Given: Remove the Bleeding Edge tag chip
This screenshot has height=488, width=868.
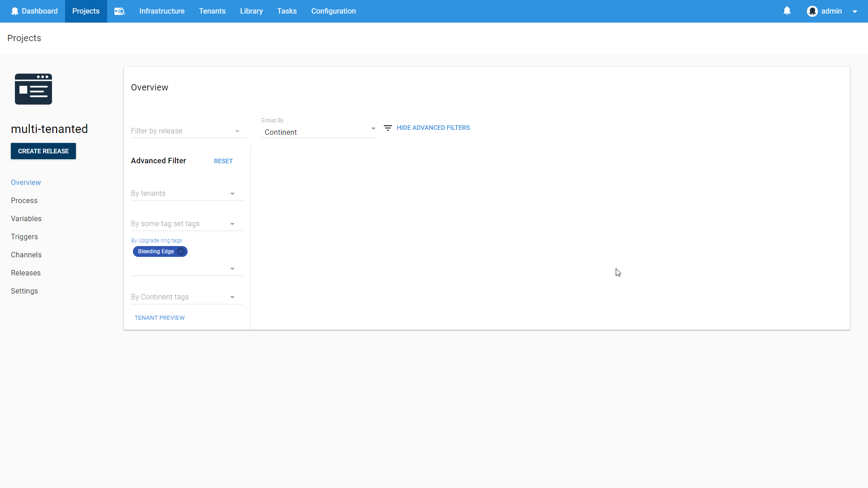Looking at the screenshot, I should [x=181, y=251].
